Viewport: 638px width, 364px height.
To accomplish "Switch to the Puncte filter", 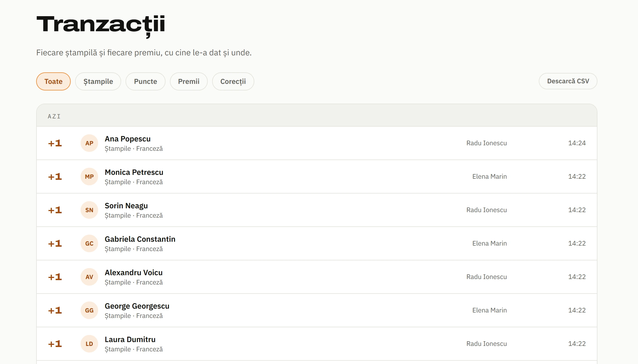I will tap(146, 81).
